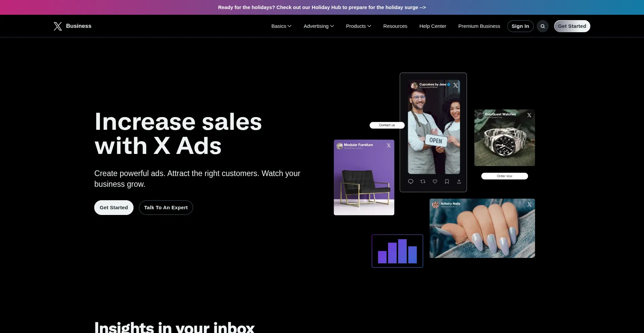Expand the Basics dropdown menu
The width and height of the screenshot is (644, 333).
(x=281, y=26)
